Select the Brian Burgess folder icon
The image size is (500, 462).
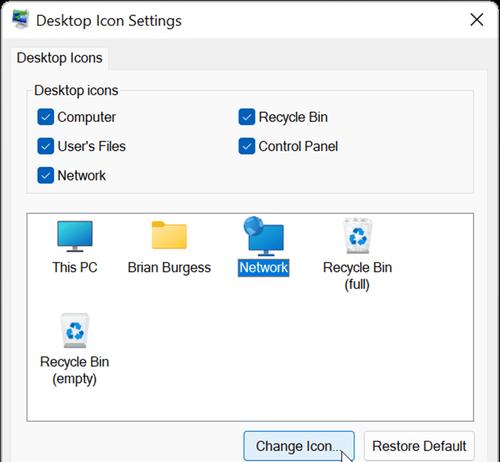click(x=169, y=235)
